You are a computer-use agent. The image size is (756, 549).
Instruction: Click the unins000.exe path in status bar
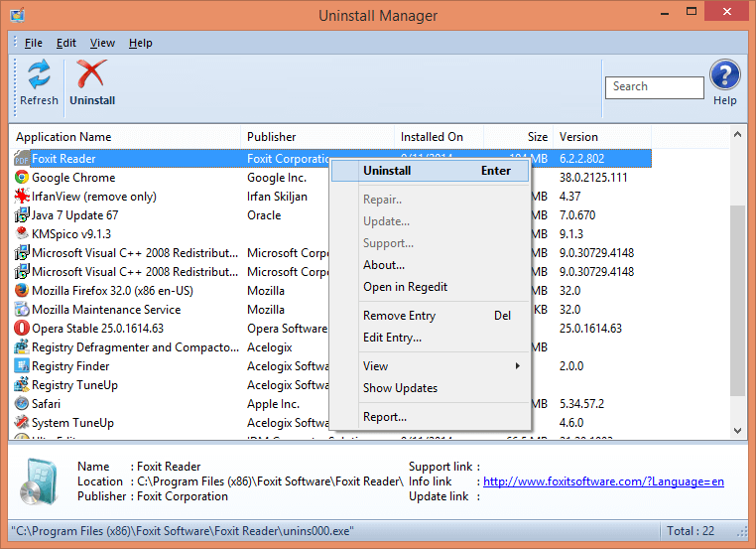[x=183, y=531]
